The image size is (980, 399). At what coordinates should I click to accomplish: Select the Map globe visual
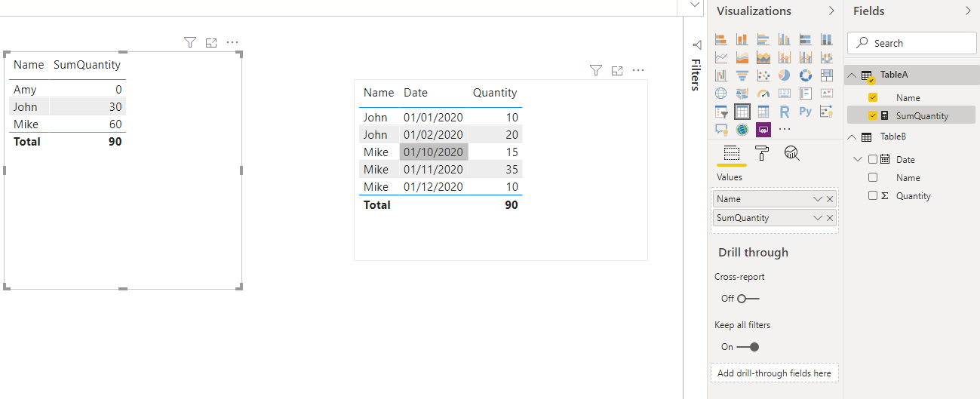(720, 94)
